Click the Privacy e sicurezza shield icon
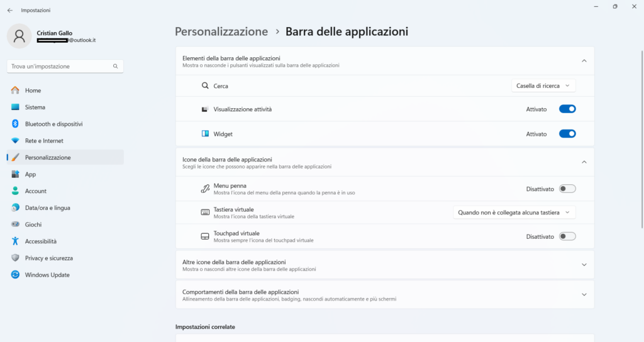The image size is (644, 342). pyautogui.click(x=15, y=258)
